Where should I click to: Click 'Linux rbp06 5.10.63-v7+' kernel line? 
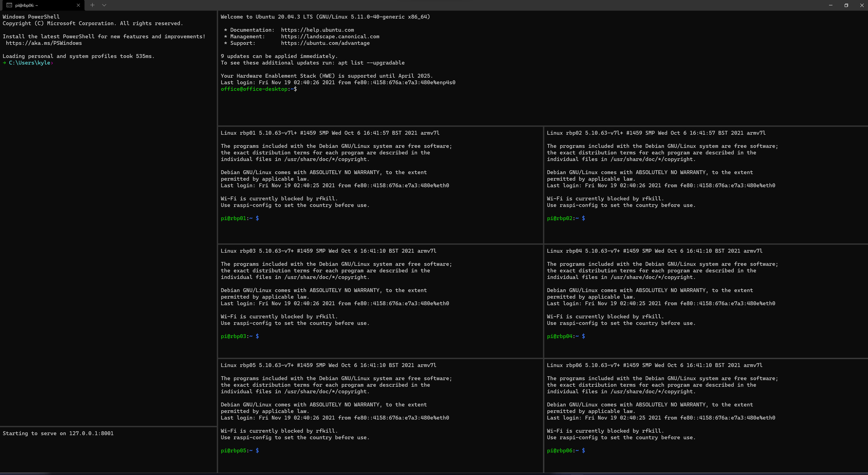coord(655,365)
